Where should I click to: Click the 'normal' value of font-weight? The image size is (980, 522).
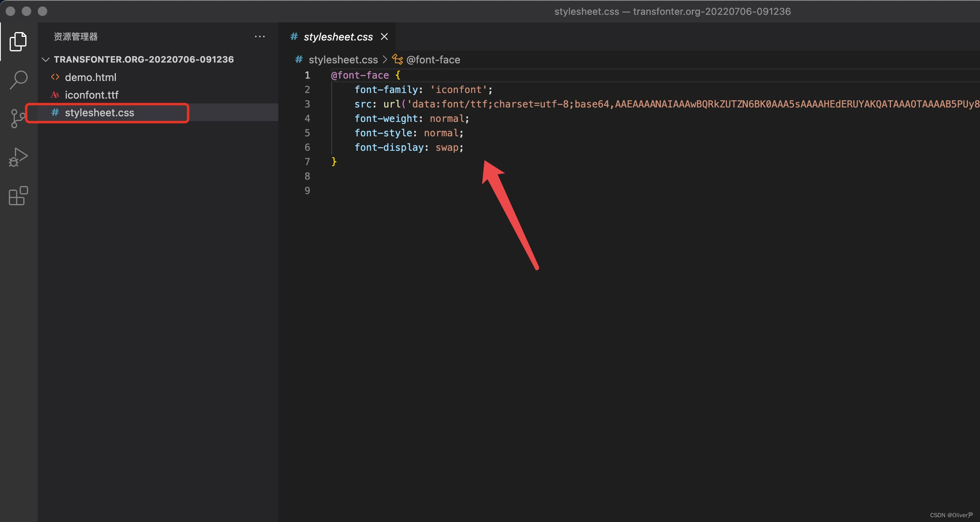tap(447, 118)
